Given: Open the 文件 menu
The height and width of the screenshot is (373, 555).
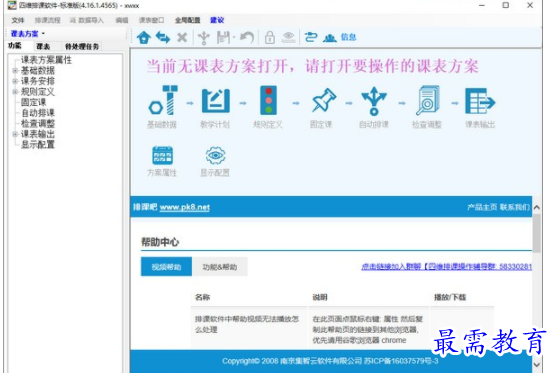Looking at the screenshot, I should [18, 20].
